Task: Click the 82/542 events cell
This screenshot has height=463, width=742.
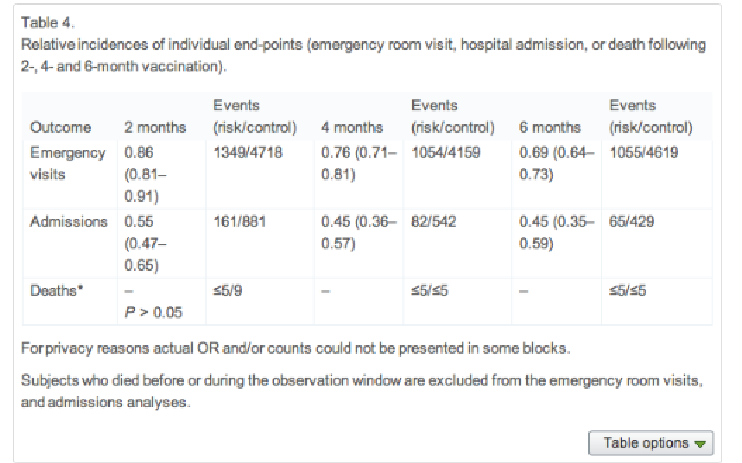Action: pyautogui.click(x=432, y=222)
